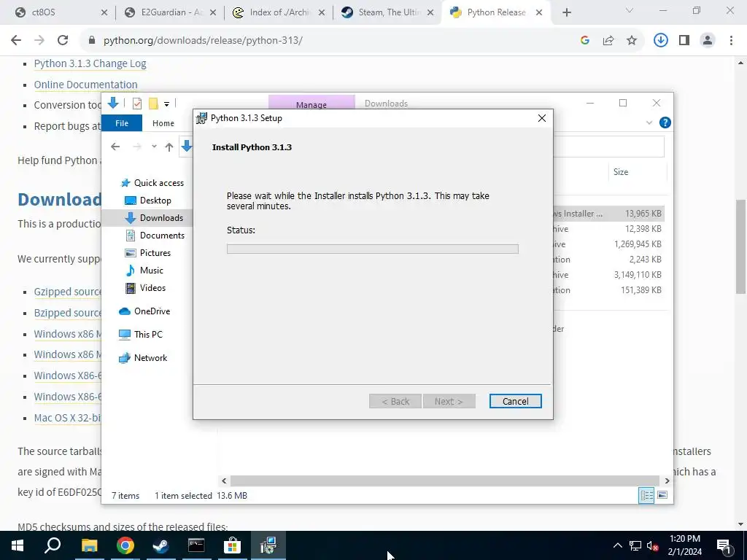Viewport: 747px width, 560px height.
Task: Open Chrome three-dot menu
Action: (731, 41)
